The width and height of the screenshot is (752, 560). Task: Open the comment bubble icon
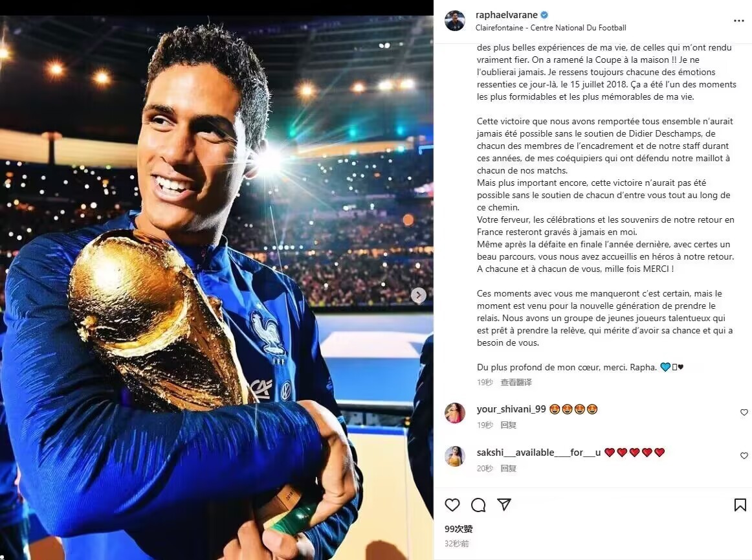coord(478,505)
